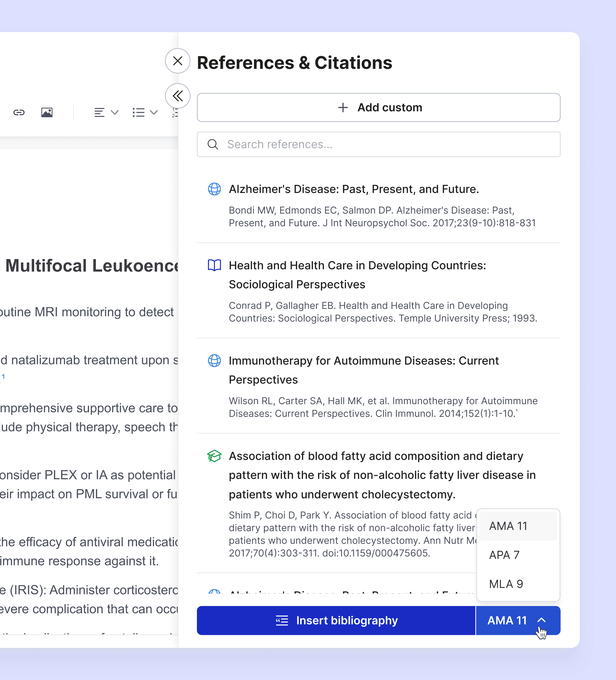Click the Add custom button
This screenshot has width=616, height=680.
(379, 108)
